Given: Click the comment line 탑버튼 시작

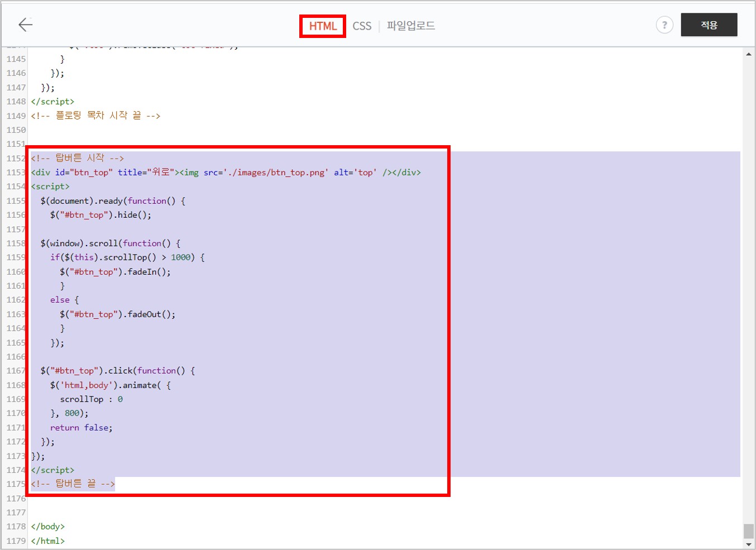Looking at the screenshot, I should click(78, 158).
